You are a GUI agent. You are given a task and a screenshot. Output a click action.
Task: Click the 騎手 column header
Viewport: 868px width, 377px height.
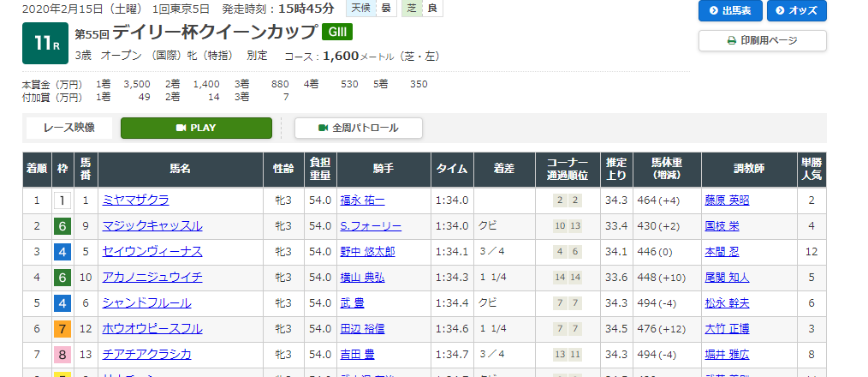click(383, 169)
